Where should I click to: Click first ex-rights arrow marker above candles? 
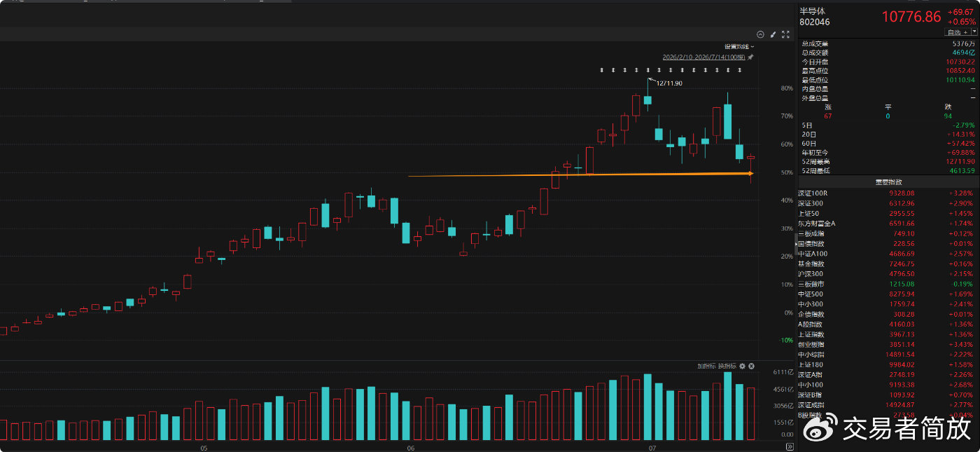602,70
